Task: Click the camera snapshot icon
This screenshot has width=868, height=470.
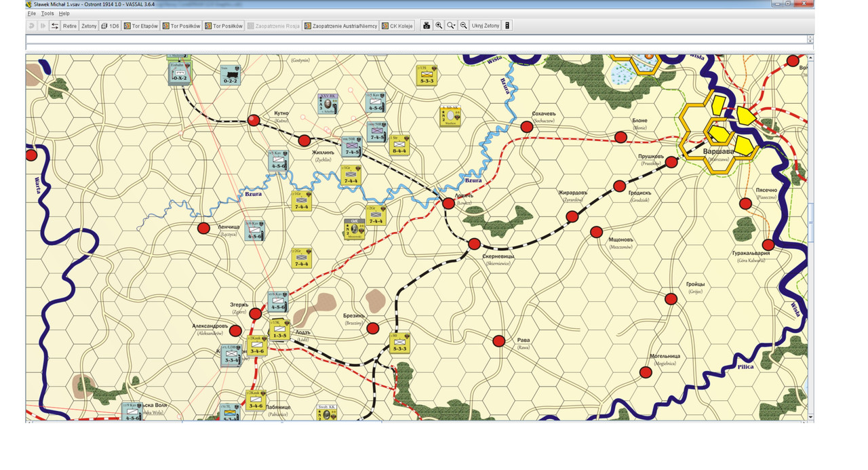Action: (x=427, y=26)
